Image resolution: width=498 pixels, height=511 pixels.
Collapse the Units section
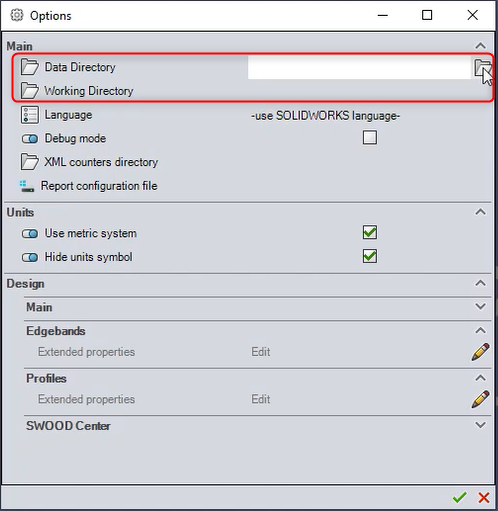(480, 212)
